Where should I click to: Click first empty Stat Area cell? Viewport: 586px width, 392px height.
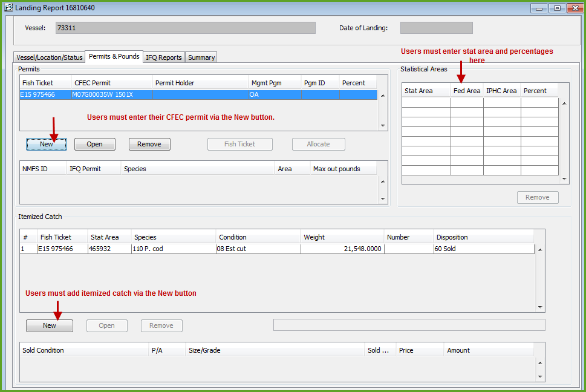coord(426,102)
